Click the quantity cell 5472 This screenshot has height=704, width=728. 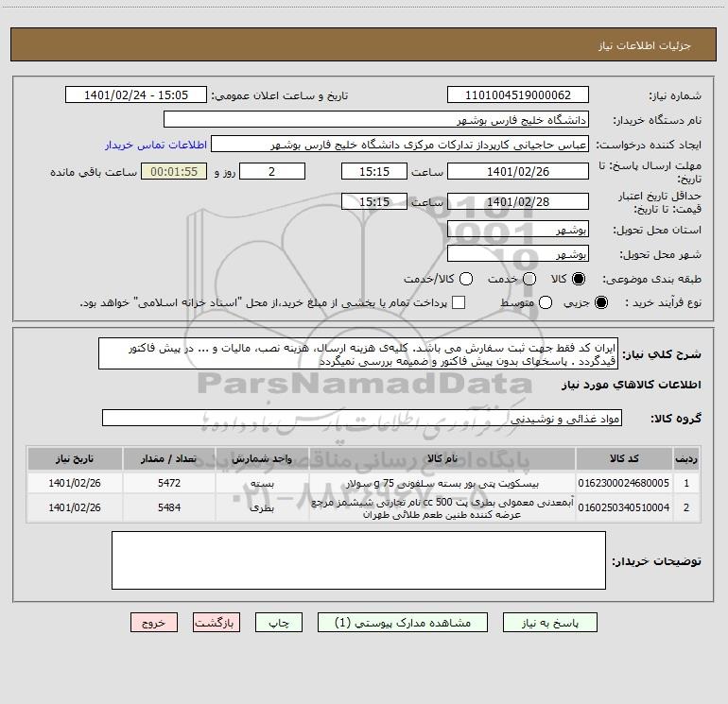(x=169, y=483)
